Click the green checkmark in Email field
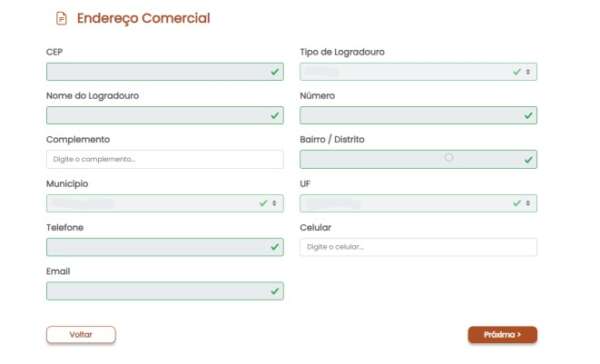 pyautogui.click(x=274, y=291)
